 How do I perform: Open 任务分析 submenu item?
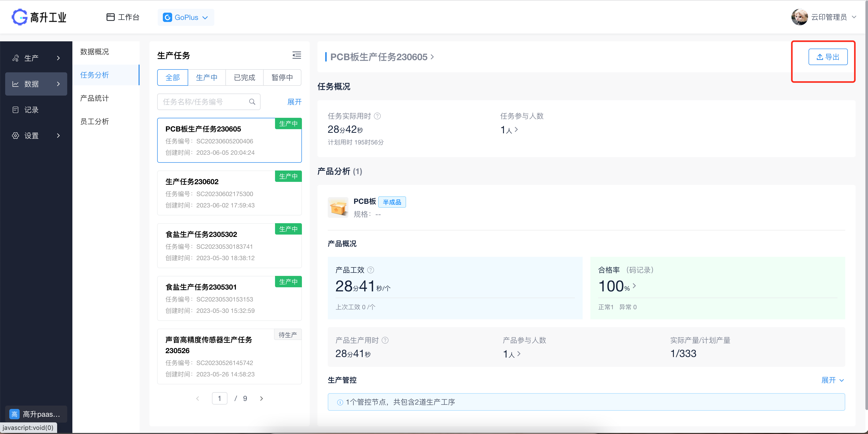coord(106,75)
